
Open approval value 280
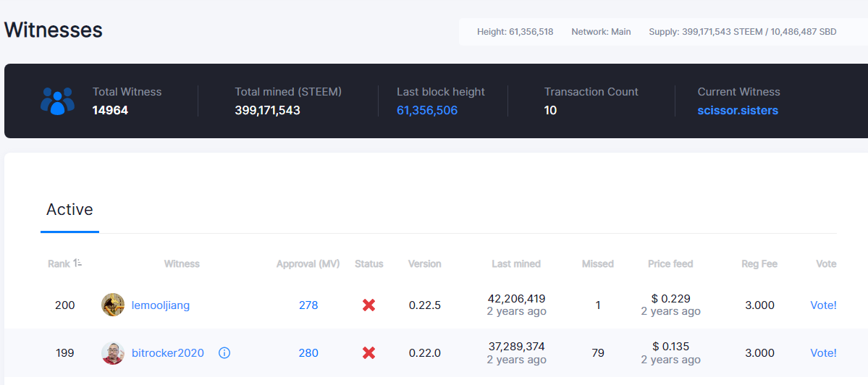point(308,353)
